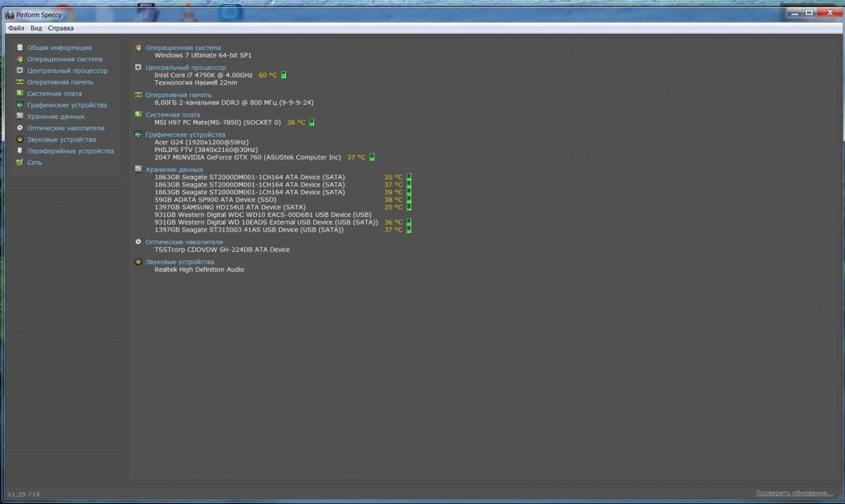The image size is (845, 504).
Task: Select Системная плата in the sidebar
Action: click(x=54, y=94)
